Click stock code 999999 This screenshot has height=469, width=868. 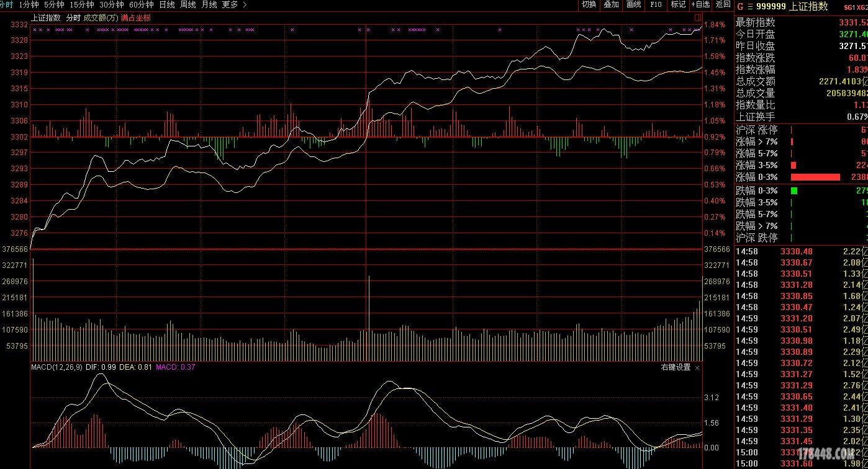[771, 6]
